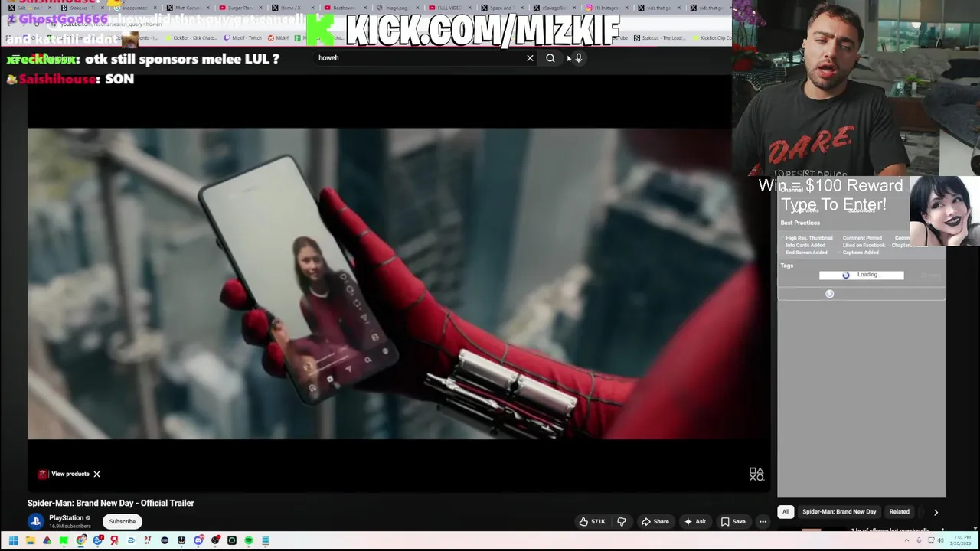Open the Windows Start menu
Screen dimensions: 980x551
click(x=13, y=541)
